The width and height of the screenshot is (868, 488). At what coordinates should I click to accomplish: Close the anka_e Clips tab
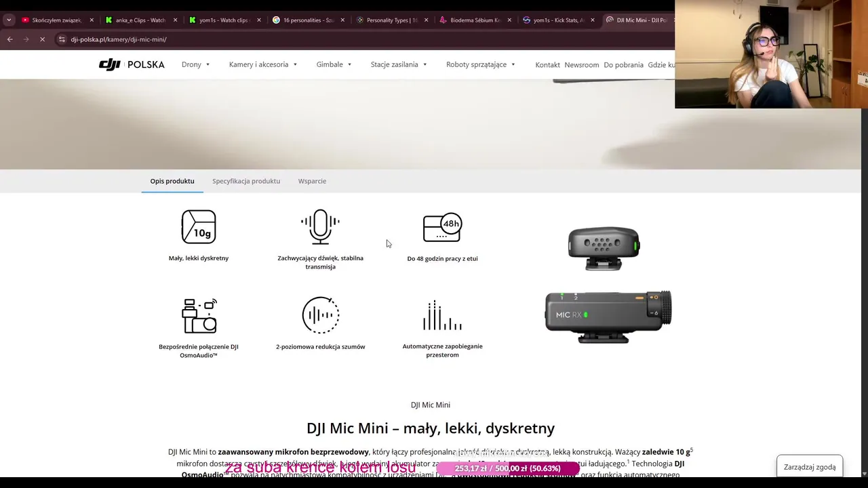tap(175, 20)
